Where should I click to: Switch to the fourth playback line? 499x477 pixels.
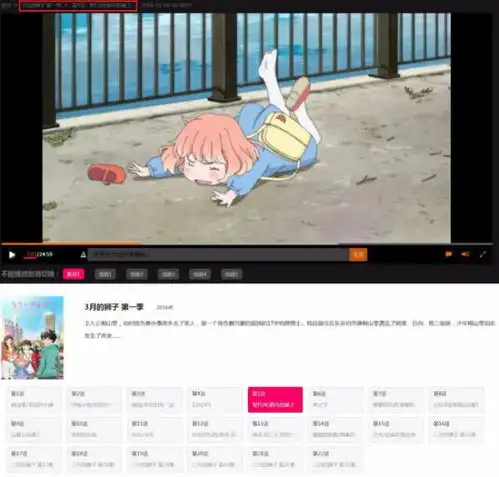pos(168,274)
